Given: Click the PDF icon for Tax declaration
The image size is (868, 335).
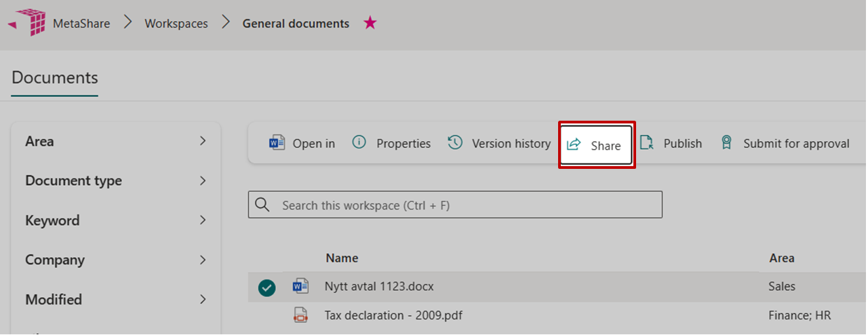Looking at the screenshot, I should [x=300, y=315].
